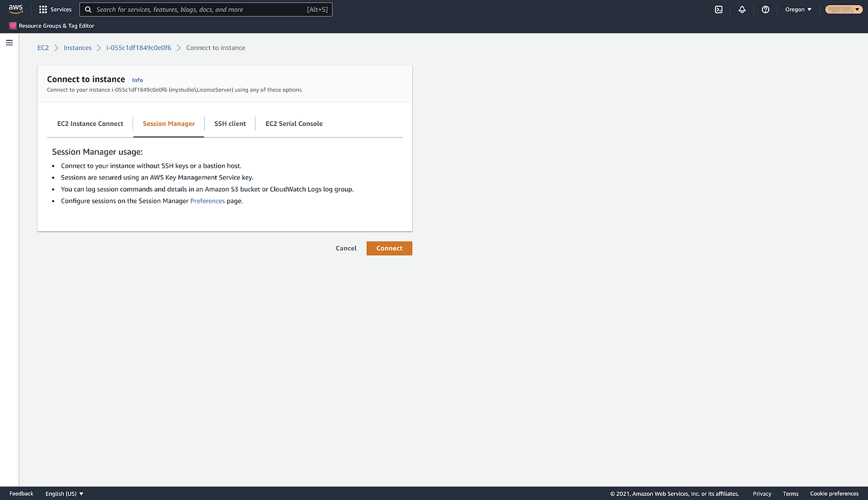
Task: Open Feedback in the footer
Action: [21, 494]
